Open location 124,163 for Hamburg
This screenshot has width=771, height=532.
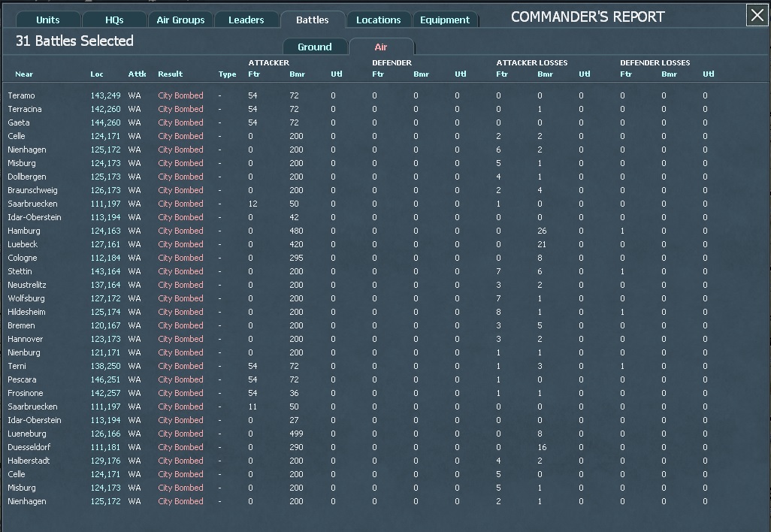(105, 231)
